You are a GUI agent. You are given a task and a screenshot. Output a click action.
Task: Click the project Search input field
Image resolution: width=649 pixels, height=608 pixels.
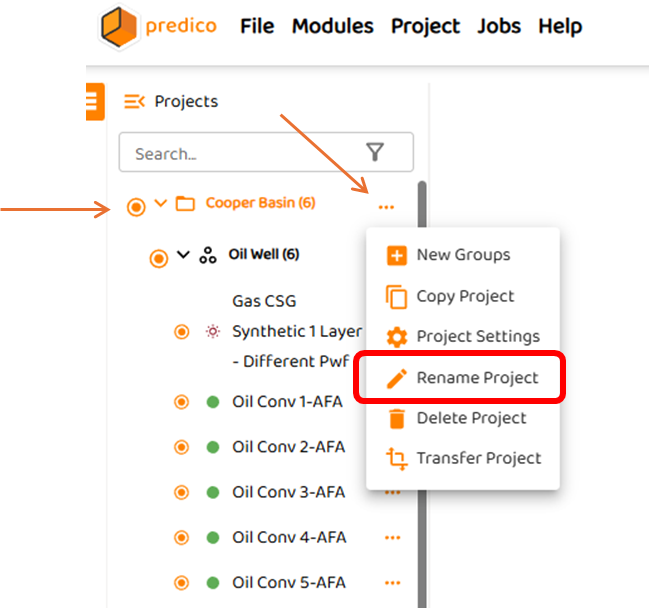coord(240,153)
